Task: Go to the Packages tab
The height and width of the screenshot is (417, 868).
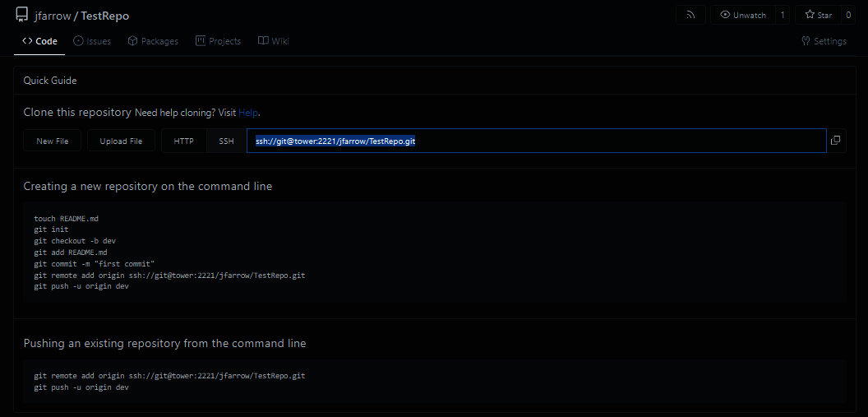Action: coord(153,41)
